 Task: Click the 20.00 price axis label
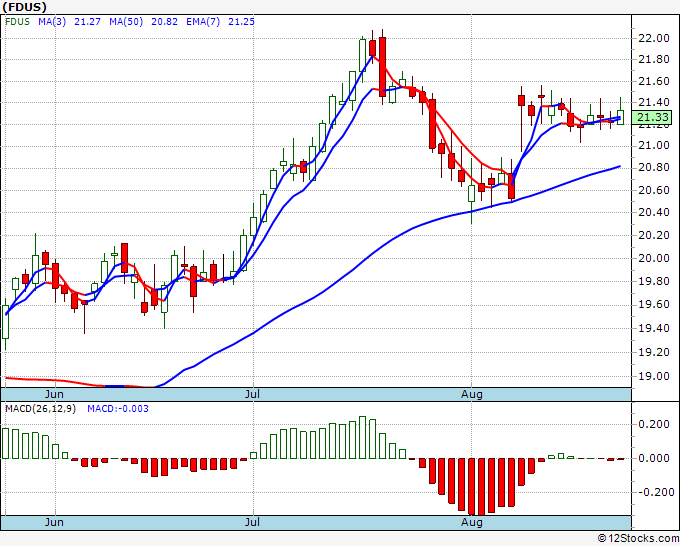coord(654,258)
